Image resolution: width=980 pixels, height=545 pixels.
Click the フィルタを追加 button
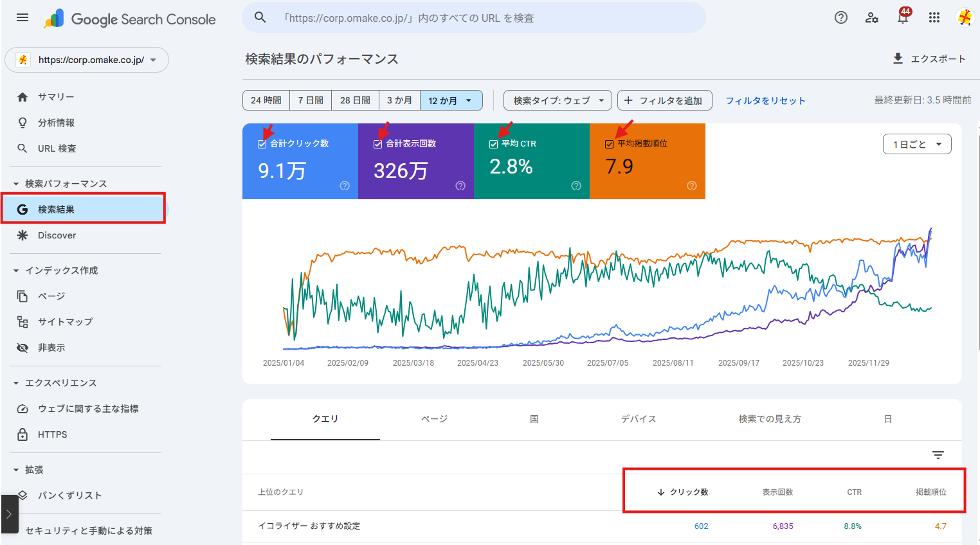click(x=664, y=100)
